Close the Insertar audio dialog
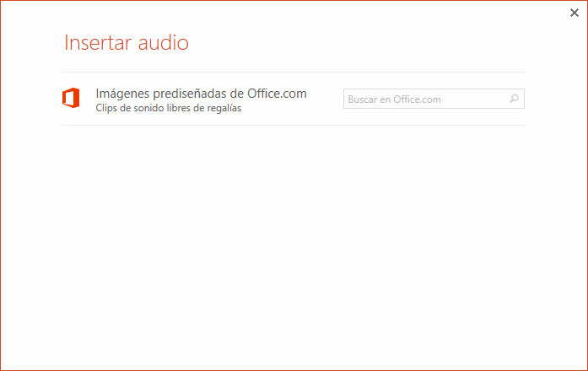This screenshot has height=371, width=588. tap(575, 13)
